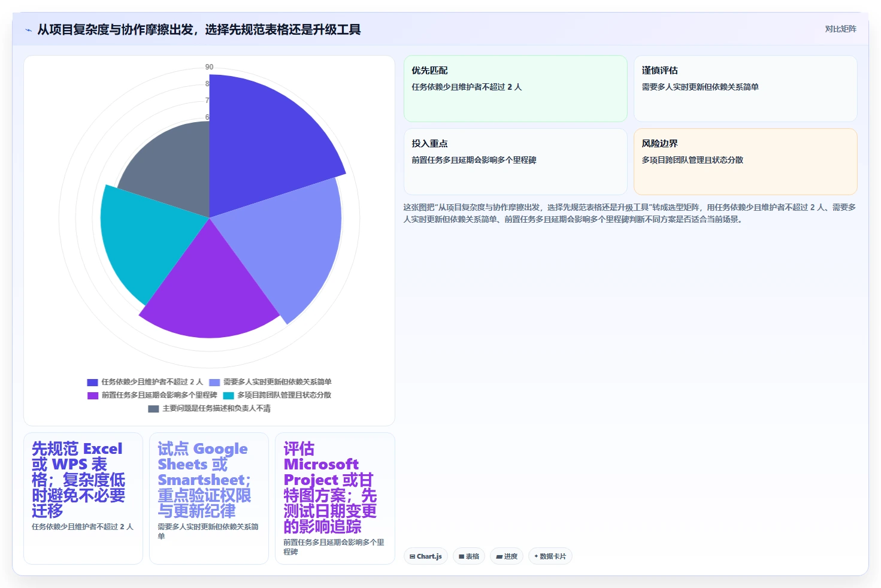Click the star icon in 数据卡片 chip

[x=536, y=556]
